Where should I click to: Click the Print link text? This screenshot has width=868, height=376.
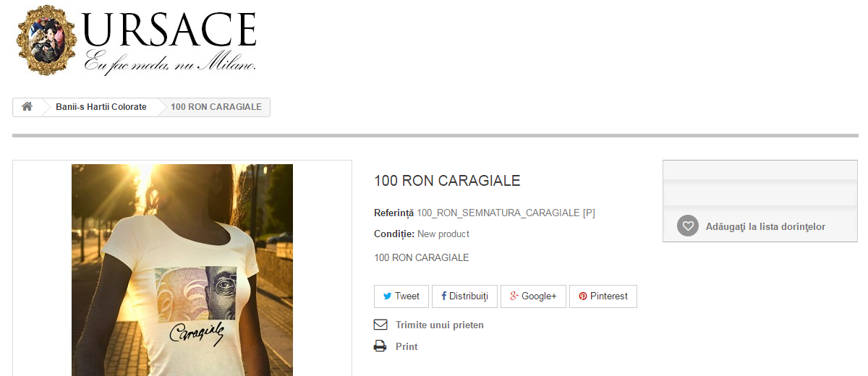407,347
